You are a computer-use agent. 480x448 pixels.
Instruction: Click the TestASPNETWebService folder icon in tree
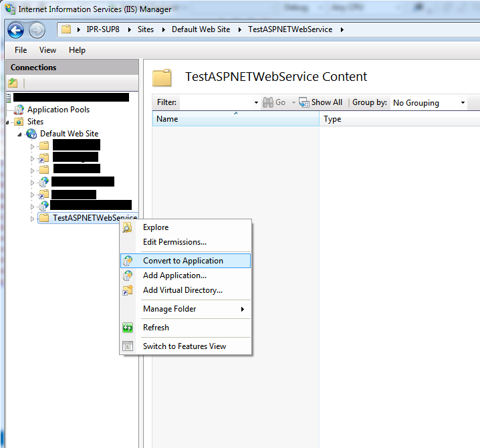pyautogui.click(x=44, y=218)
